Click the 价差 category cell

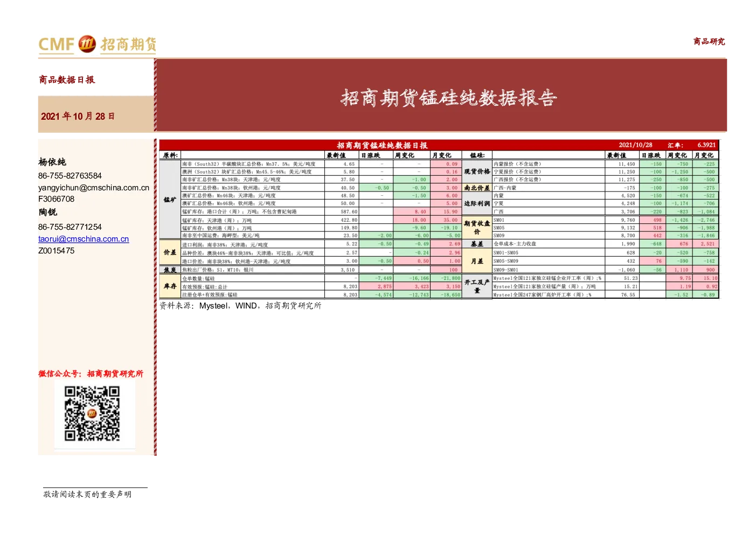170,252
